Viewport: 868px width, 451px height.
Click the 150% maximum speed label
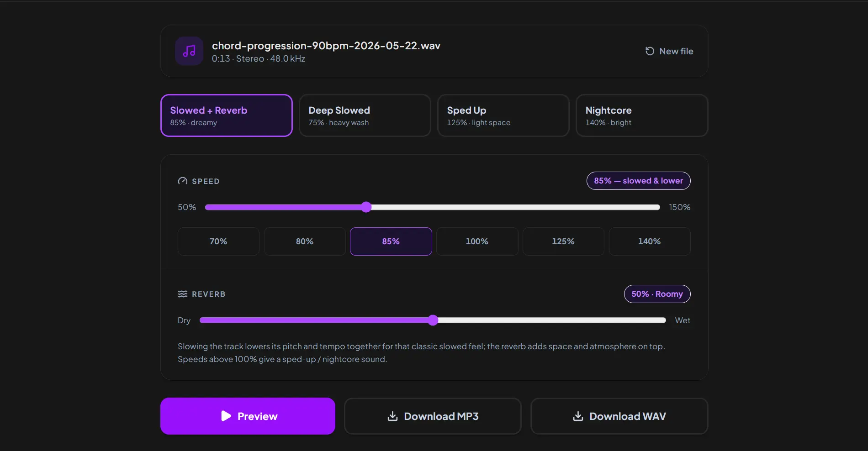[x=680, y=207]
